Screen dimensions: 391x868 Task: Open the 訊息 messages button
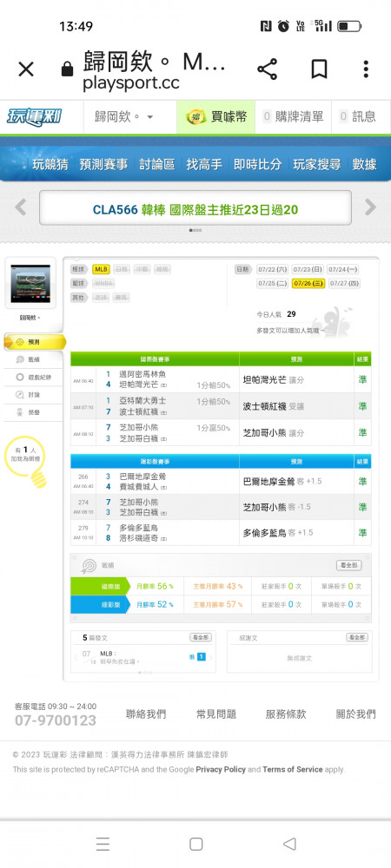(358, 117)
